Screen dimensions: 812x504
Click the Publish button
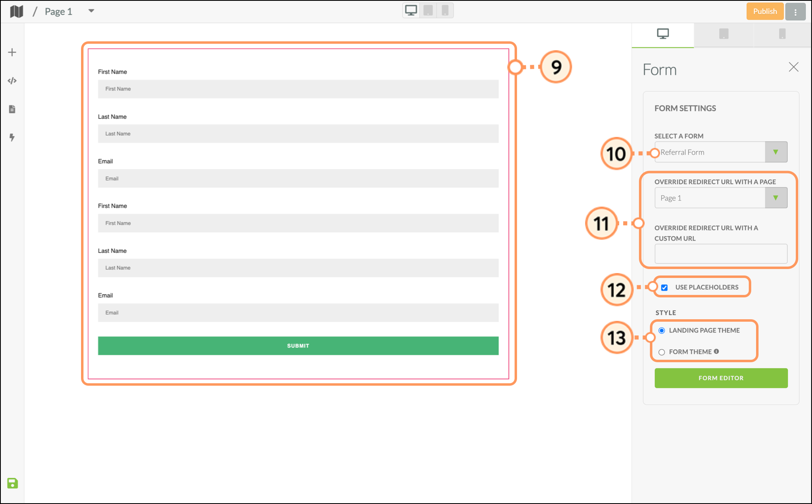tap(765, 11)
